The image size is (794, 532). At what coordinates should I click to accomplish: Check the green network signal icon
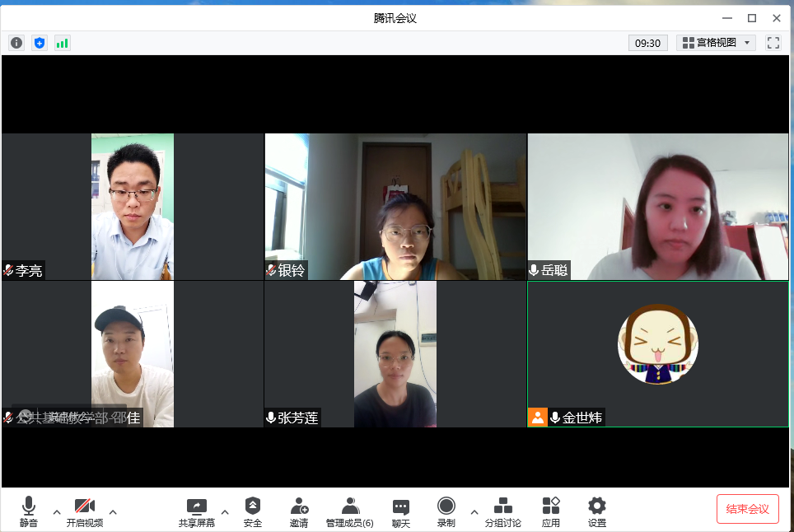[x=63, y=43]
